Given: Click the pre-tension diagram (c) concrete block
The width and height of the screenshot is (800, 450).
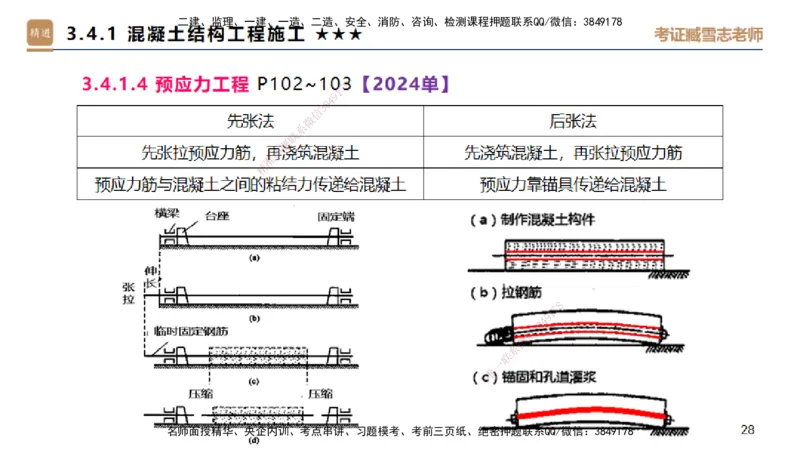Looking at the screenshot, I should tap(258, 356).
